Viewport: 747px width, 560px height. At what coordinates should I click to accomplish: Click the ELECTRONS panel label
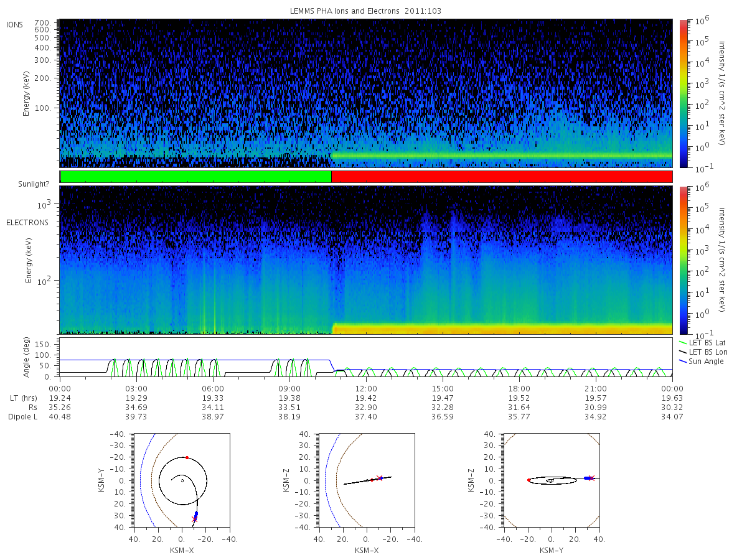coord(27,222)
